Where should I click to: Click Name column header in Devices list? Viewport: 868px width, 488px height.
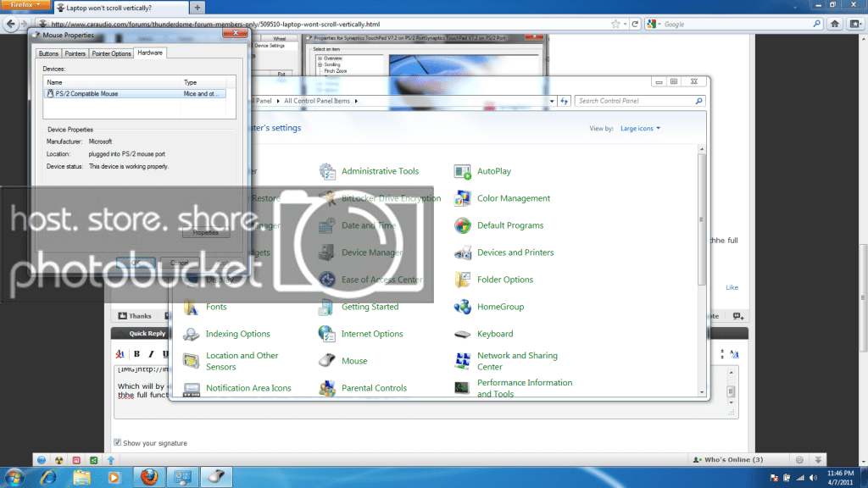pos(112,82)
